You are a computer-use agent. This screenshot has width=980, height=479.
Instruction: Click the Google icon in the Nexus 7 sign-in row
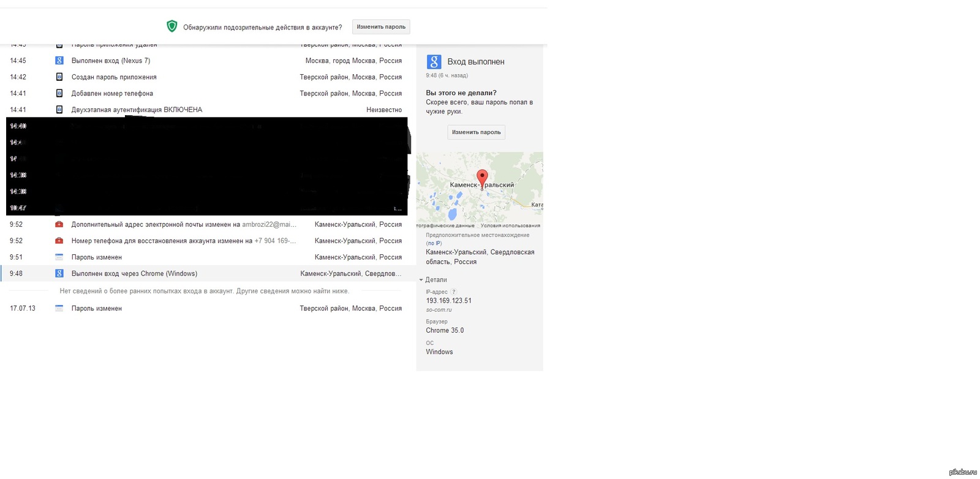(59, 61)
